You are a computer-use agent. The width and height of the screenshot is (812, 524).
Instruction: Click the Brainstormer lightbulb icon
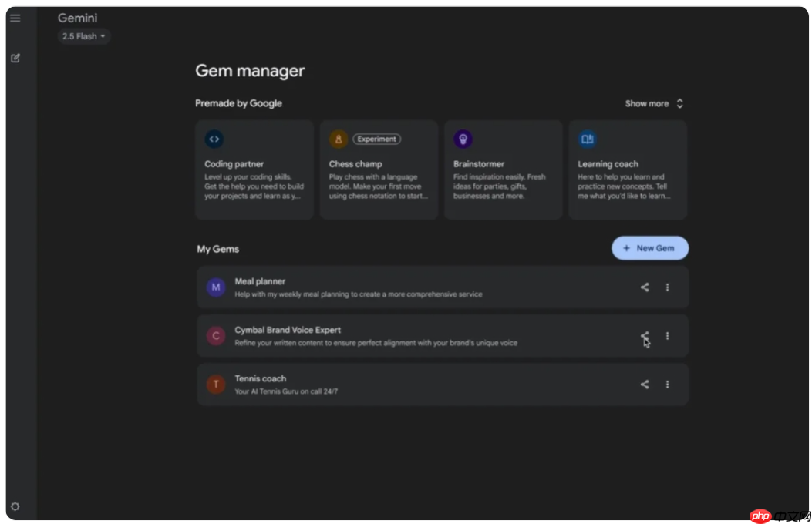click(463, 139)
